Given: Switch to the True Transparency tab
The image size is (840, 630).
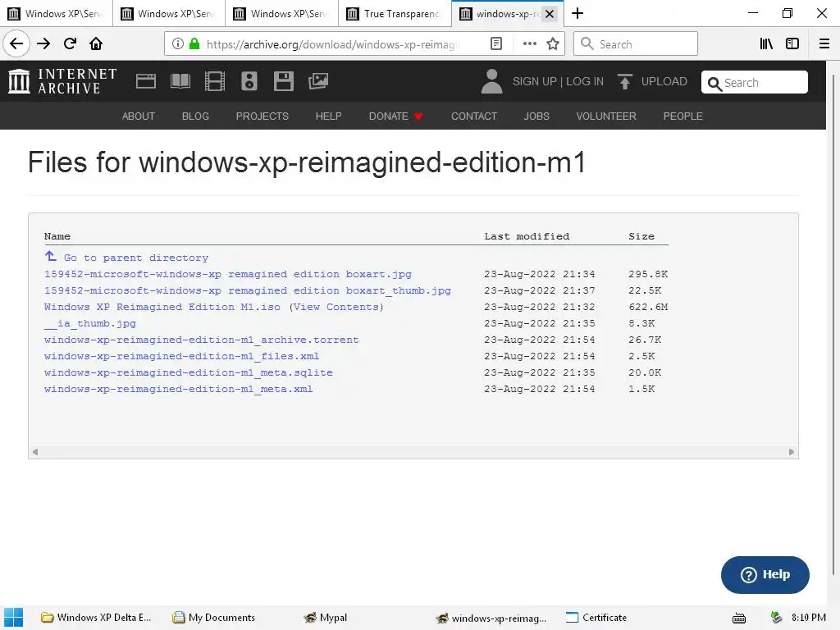Looking at the screenshot, I should pos(395,13).
